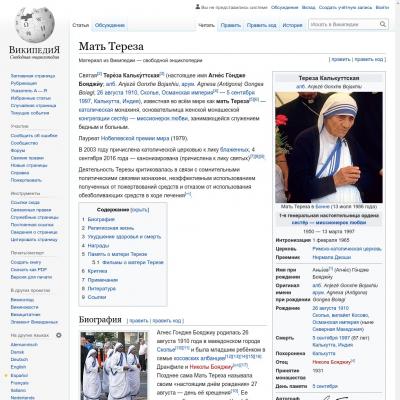This screenshot has width=400, height=400.
Task: Click the user avatar icon at top
Action: coord(198,7)
